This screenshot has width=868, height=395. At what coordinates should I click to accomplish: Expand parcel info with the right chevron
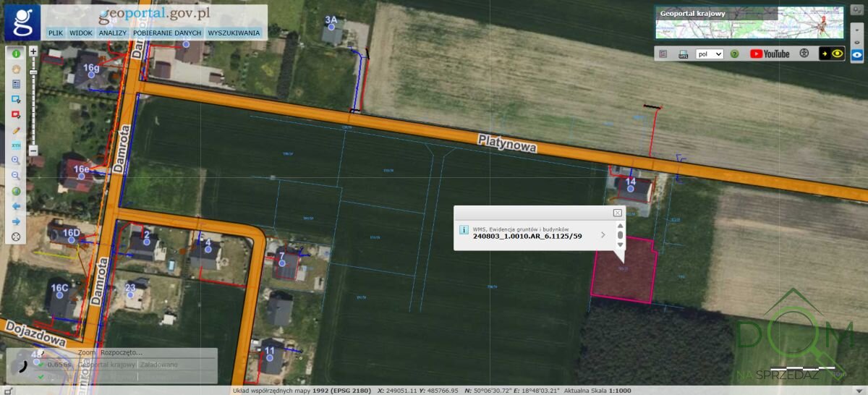coord(603,234)
